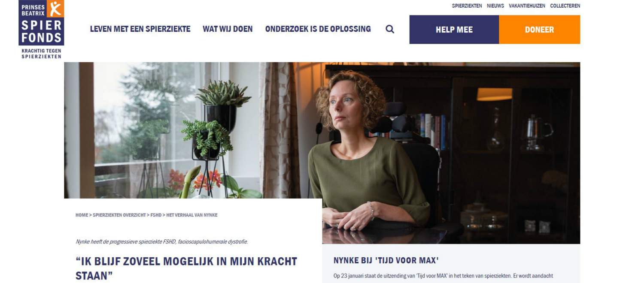Click Het verhaal van Nynke breadcrumb
This screenshot has width=644, height=283.
(x=192, y=215)
